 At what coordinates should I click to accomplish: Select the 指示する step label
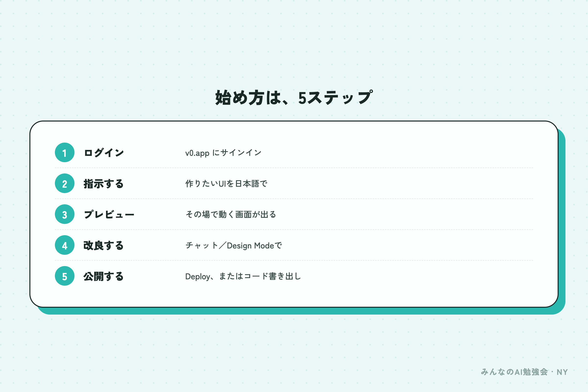coord(104,184)
